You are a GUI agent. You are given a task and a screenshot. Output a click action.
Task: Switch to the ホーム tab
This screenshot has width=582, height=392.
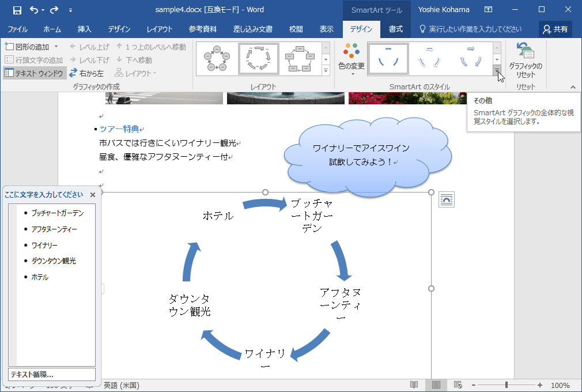coord(52,29)
